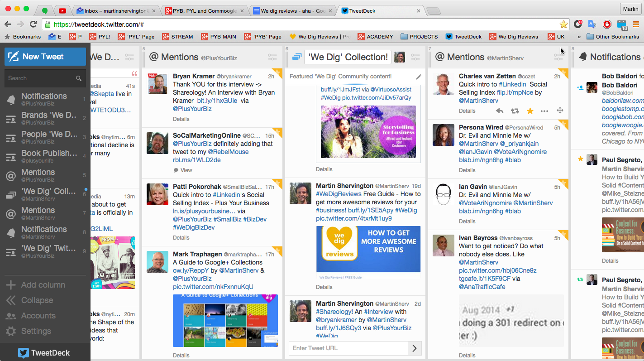Click the 'We Dig' Collection! title field
This screenshot has height=361, width=644.
(x=348, y=57)
